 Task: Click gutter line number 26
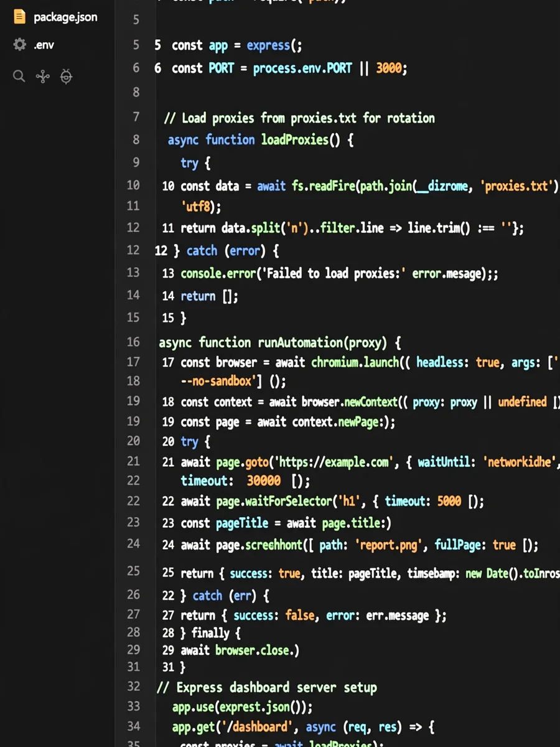pyautogui.click(x=133, y=595)
